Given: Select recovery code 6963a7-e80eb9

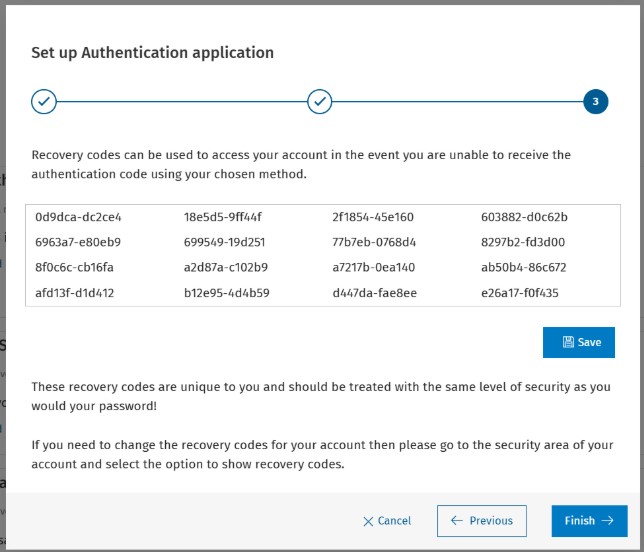Looking at the screenshot, I should 78,242.
